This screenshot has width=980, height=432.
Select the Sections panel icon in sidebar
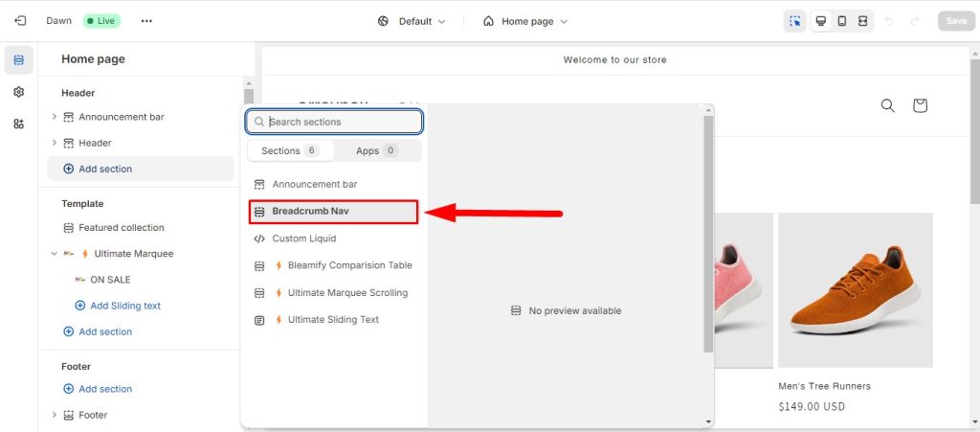[x=19, y=60]
